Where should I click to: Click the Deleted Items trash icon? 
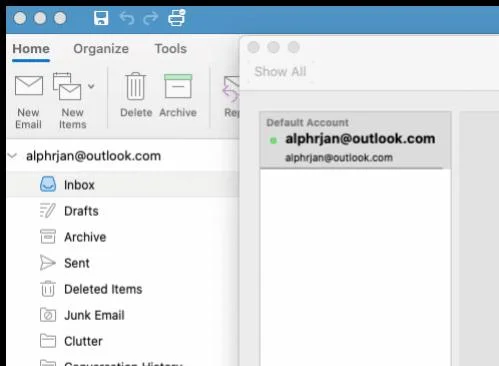coord(48,288)
